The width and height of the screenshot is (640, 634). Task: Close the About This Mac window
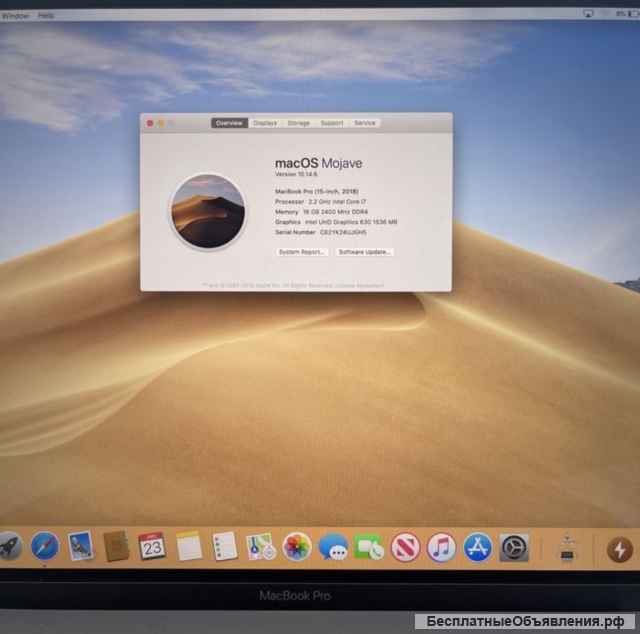[150, 123]
